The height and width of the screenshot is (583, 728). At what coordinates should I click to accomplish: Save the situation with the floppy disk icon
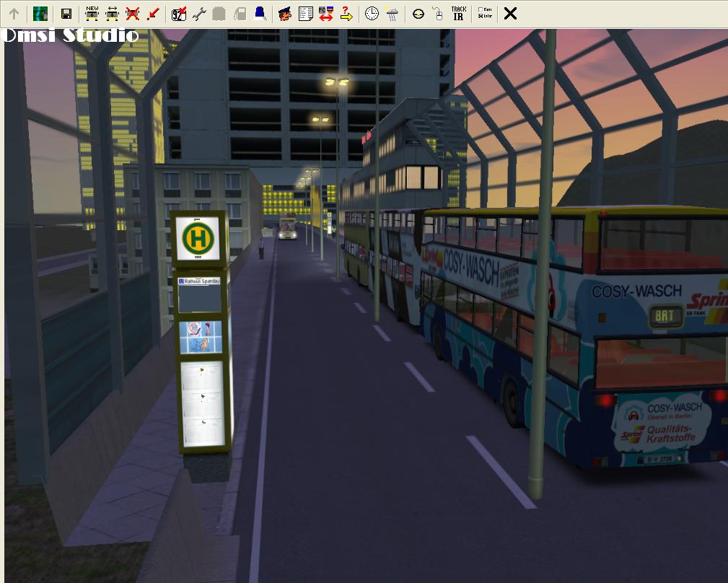coord(66,14)
